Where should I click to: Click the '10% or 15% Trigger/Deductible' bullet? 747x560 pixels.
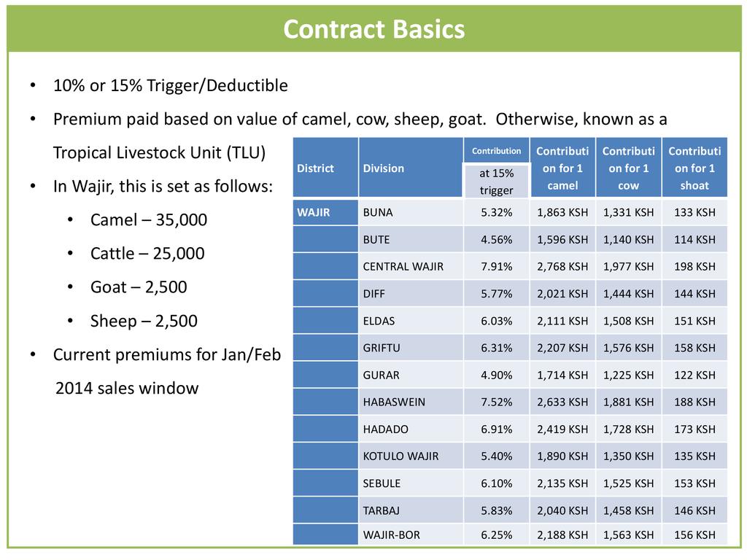click(170, 85)
